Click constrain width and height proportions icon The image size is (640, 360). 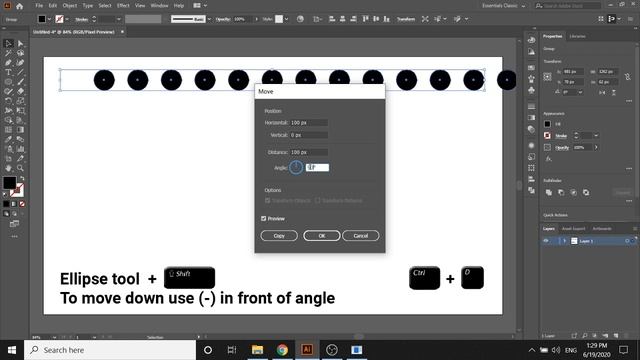click(x=628, y=77)
